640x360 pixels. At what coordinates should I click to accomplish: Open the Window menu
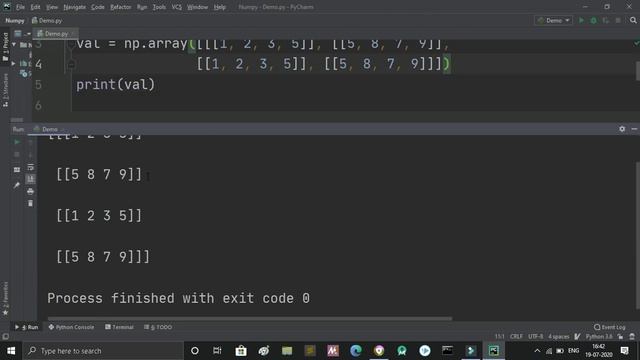pos(197,7)
